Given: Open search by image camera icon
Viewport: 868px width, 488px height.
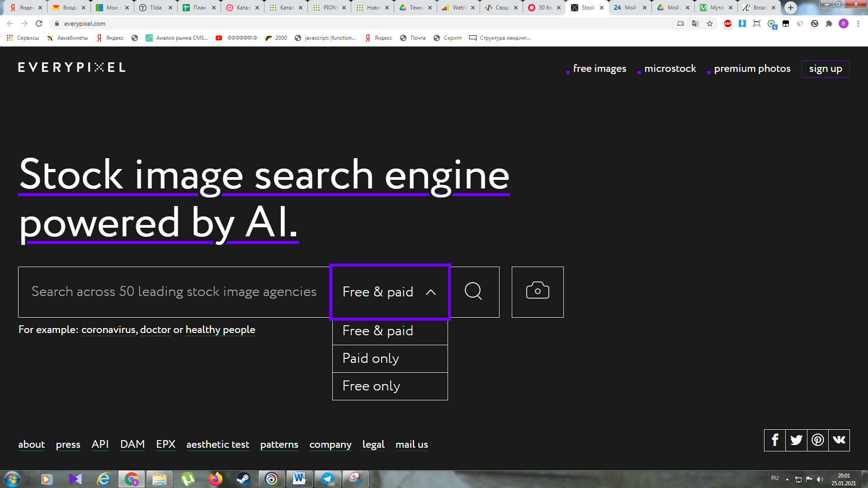Looking at the screenshot, I should pos(538,291).
